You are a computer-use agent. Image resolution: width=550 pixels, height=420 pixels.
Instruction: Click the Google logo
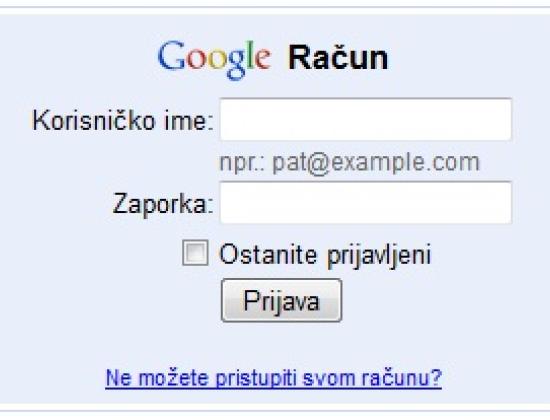click(214, 60)
